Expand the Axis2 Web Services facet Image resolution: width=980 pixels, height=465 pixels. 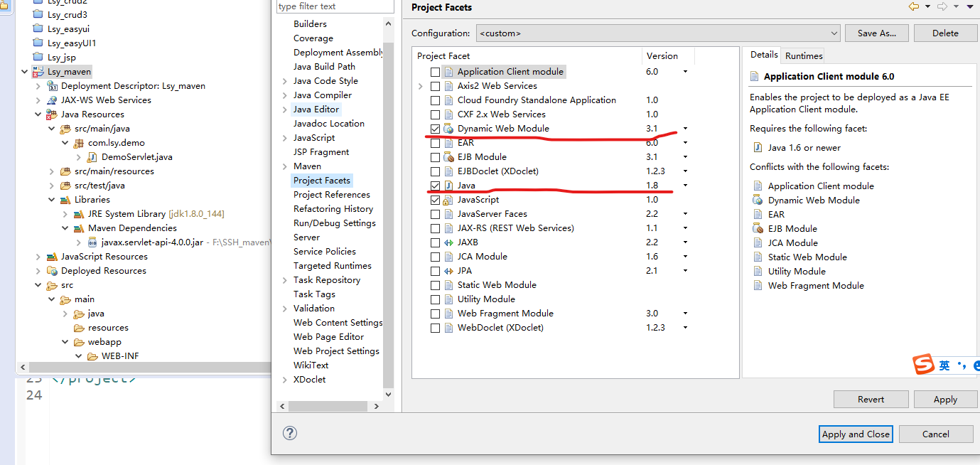click(x=421, y=86)
